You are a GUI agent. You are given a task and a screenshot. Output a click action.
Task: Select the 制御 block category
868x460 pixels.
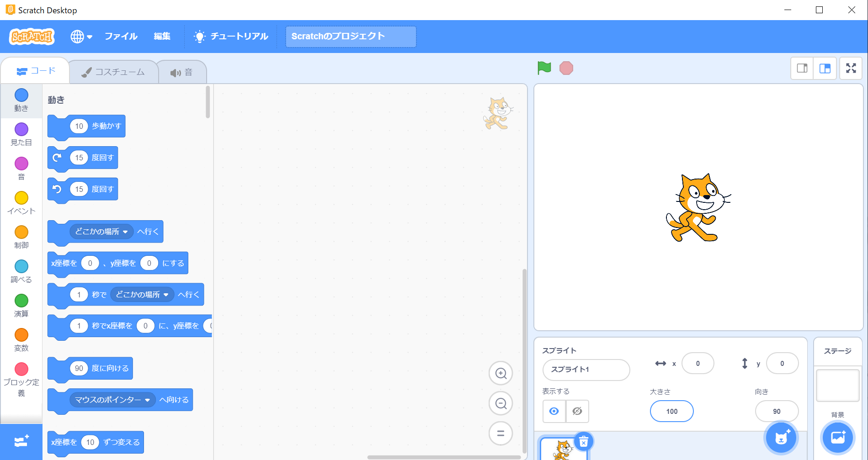coord(21,237)
